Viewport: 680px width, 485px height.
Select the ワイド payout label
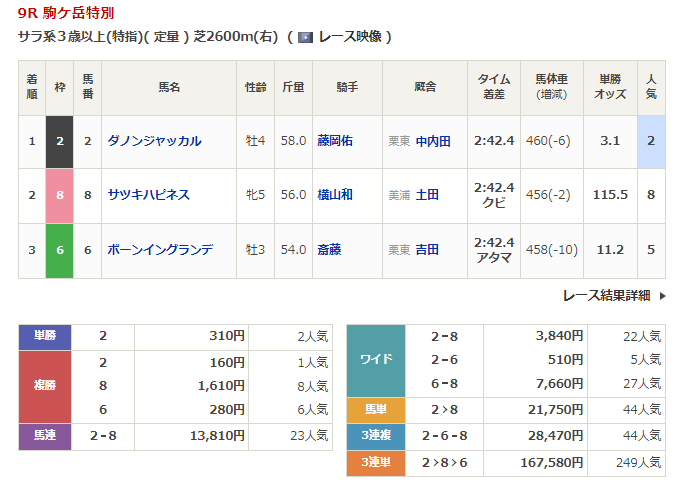375,360
